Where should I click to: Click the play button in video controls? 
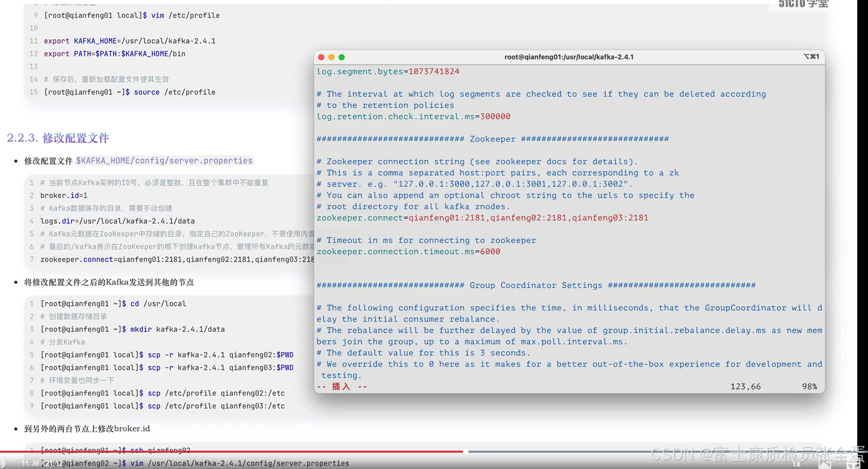pos(2,463)
